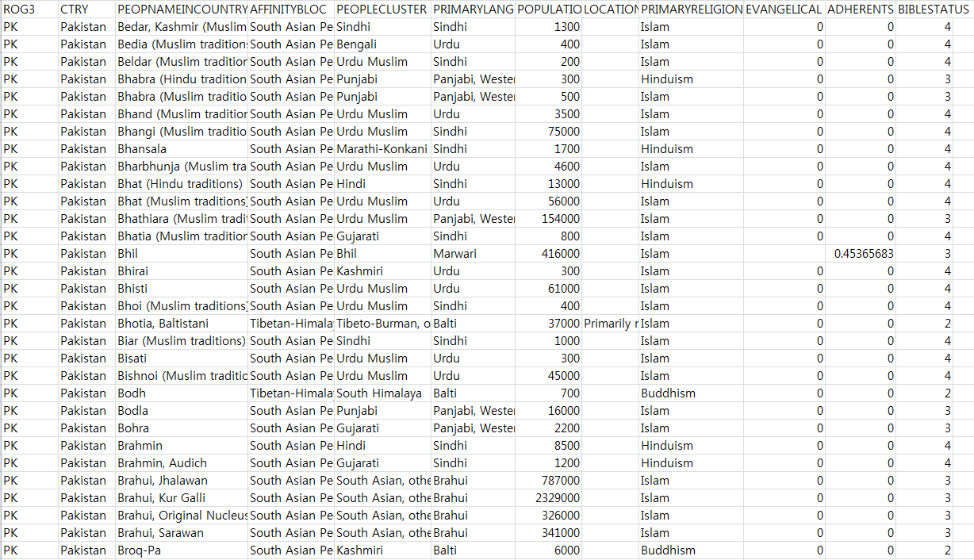Screen dimensions: 974x560
Task: Click the 'Marathi-Konkani' cluster cell
Action: (382, 149)
